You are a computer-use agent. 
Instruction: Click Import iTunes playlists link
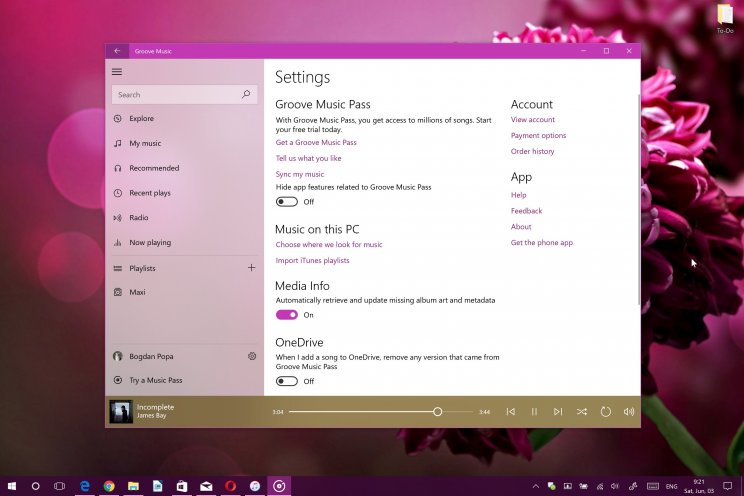[x=312, y=260]
